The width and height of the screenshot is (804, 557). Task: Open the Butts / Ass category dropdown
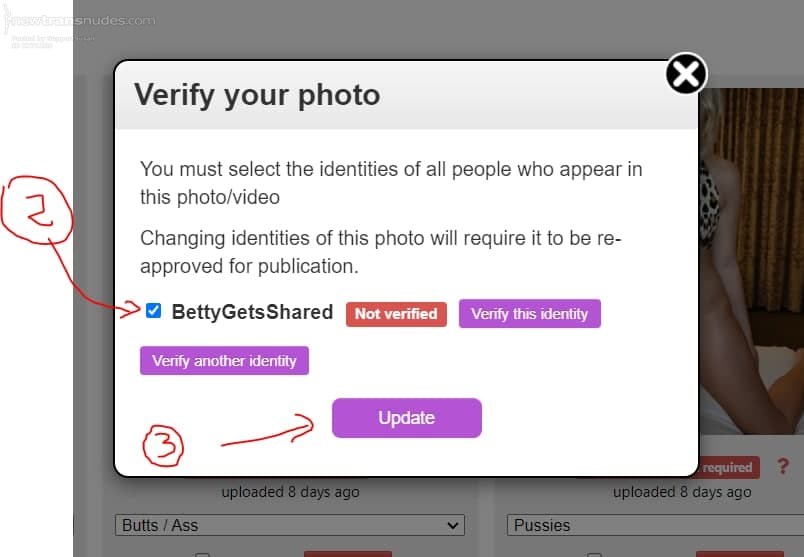pyautogui.click(x=290, y=525)
